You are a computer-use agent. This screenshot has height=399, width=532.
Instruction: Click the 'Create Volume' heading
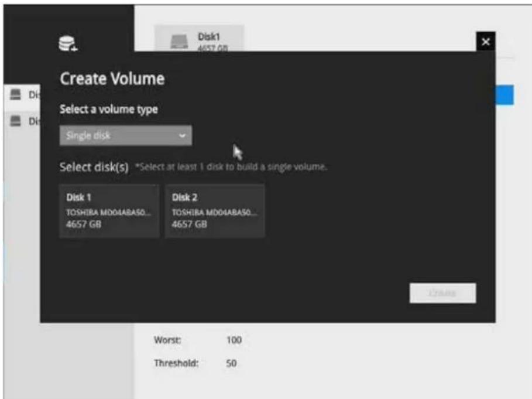[112, 79]
